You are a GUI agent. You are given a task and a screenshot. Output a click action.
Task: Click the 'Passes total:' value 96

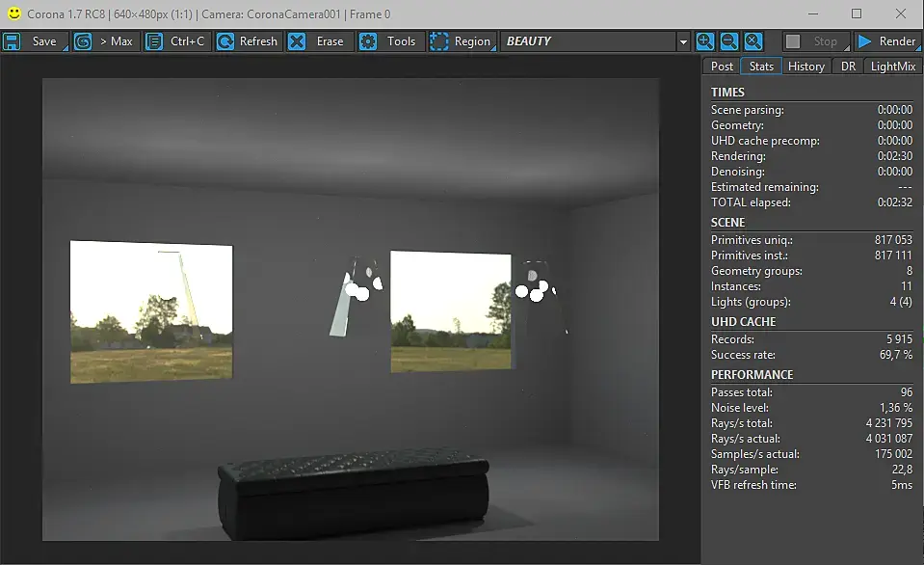[907, 392]
